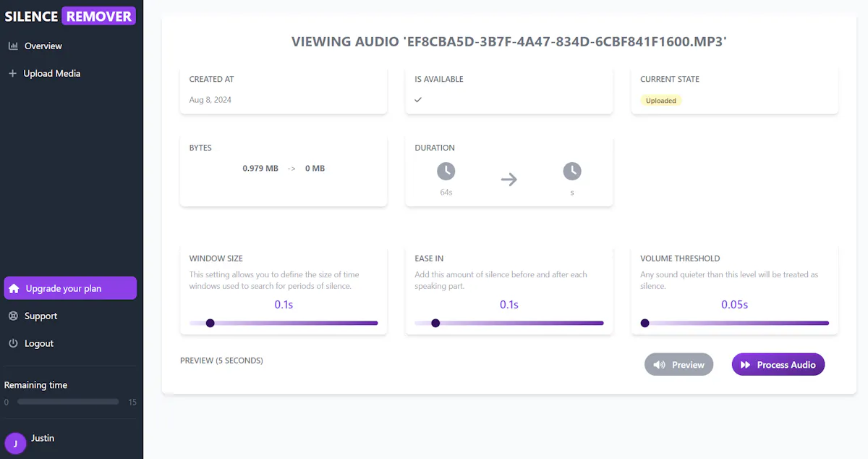Image resolution: width=868 pixels, height=459 pixels.
Task: Click the Support lifebuoy icon
Action: (x=12, y=316)
